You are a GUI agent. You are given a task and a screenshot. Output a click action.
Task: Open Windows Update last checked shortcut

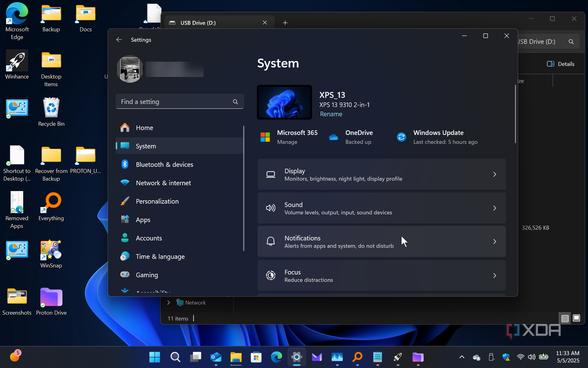click(x=437, y=137)
